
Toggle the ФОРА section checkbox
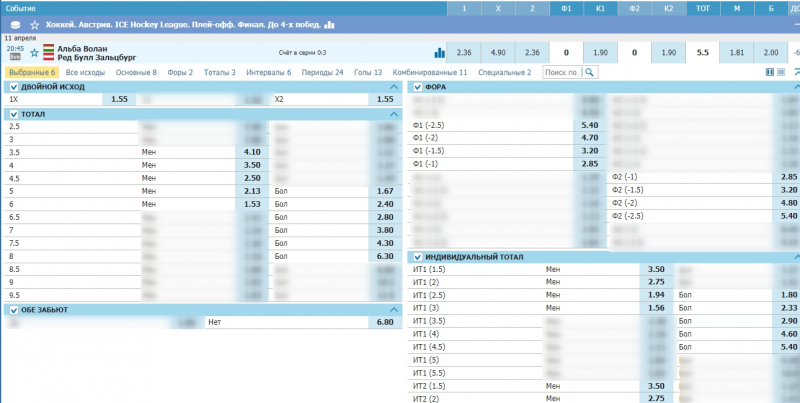click(417, 87)
